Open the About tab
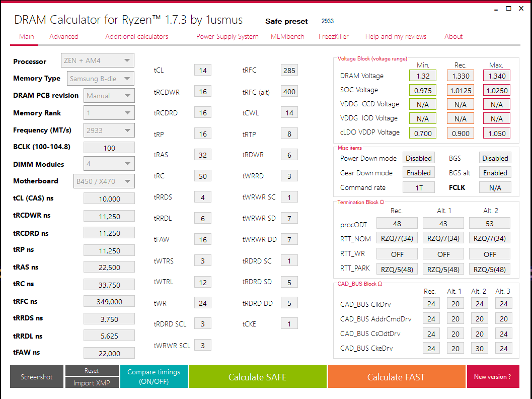 point(453,36)
